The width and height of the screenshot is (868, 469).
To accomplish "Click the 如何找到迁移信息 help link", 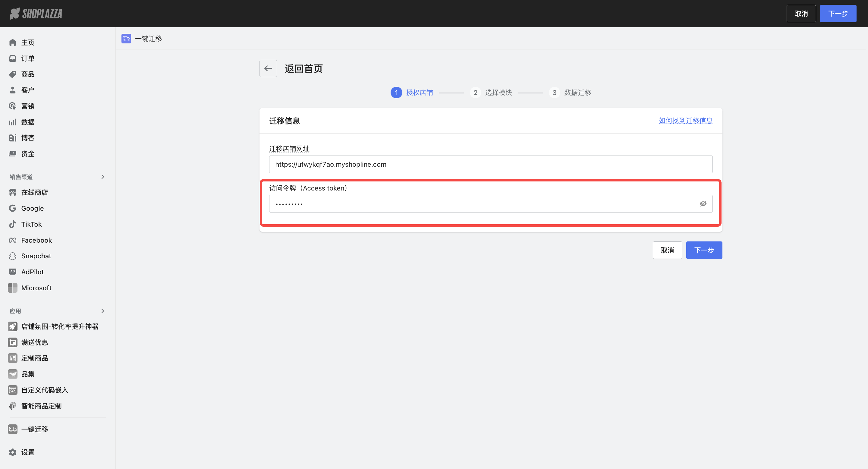I will click(685, 121).
